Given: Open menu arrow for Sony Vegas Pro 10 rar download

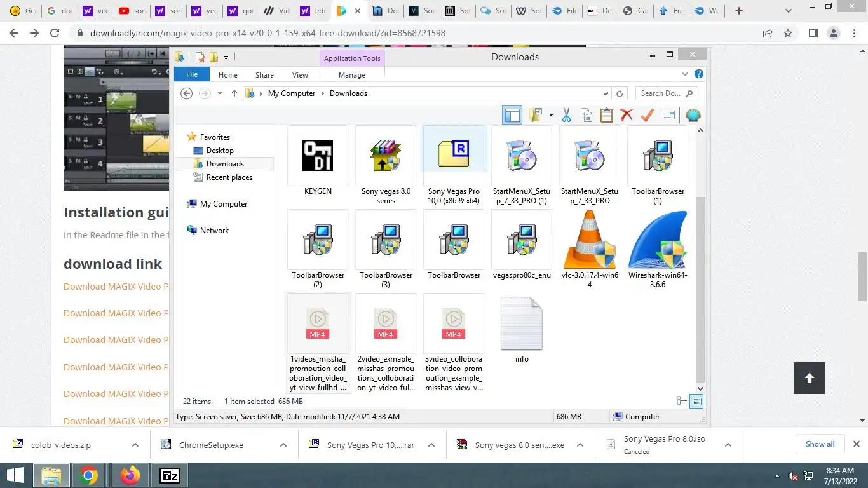Looking at the screenshot, I should coord(431,445).
